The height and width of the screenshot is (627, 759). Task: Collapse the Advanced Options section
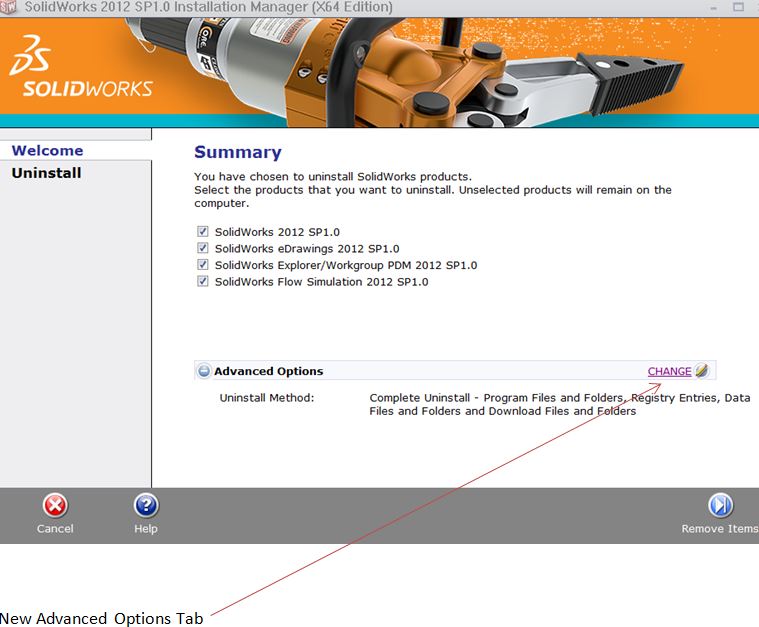pos(204,371)
